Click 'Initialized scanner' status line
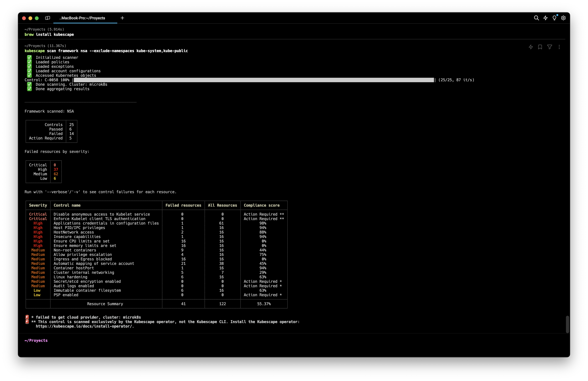This screenshot has width=588, height=381. (57, 58)
